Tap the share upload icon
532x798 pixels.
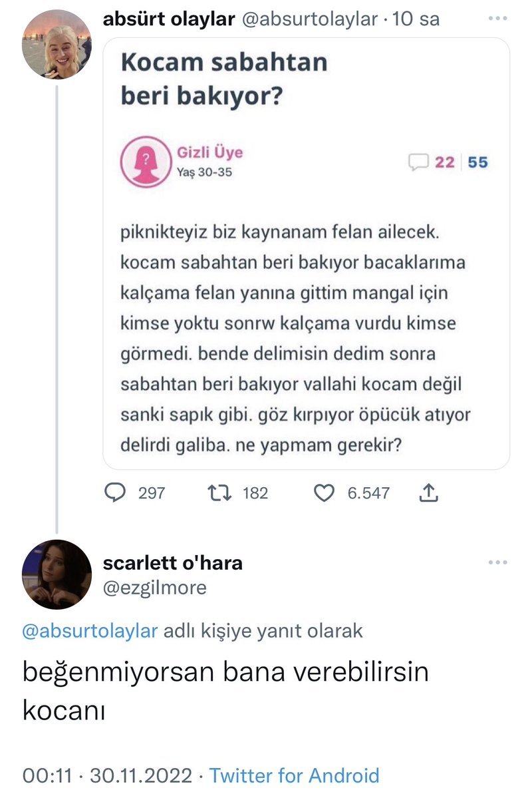[429, 493]
